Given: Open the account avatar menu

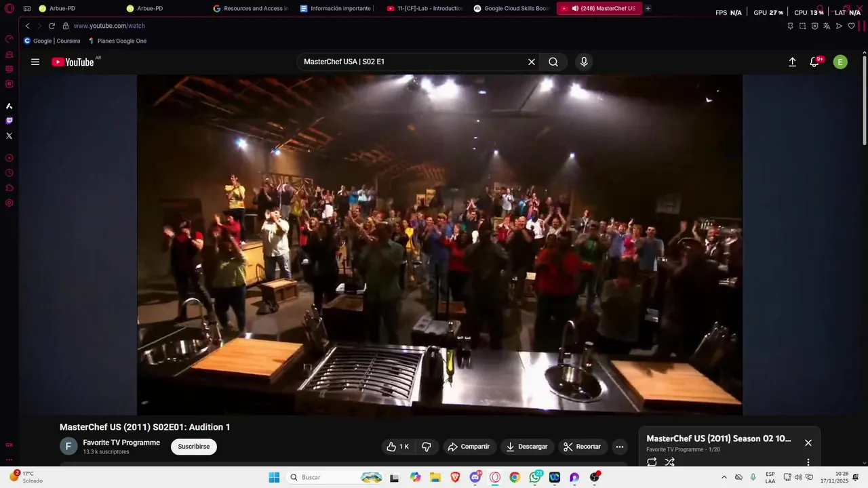Looking at the screenshot, I should (840, 62).
